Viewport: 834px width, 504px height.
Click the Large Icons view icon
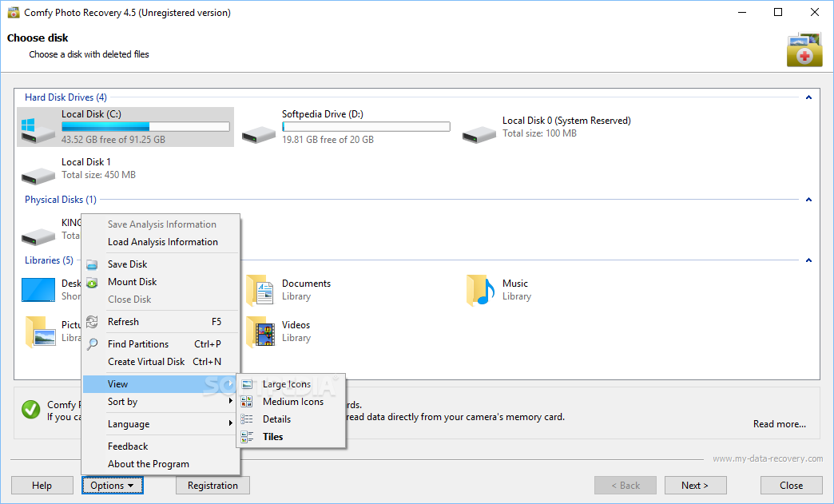(247, 384)
